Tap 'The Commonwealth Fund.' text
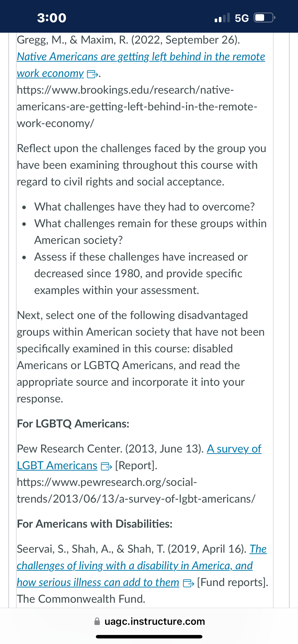Image resolution: width=298 pixels, height=644 pixels. tap(81, 599)
